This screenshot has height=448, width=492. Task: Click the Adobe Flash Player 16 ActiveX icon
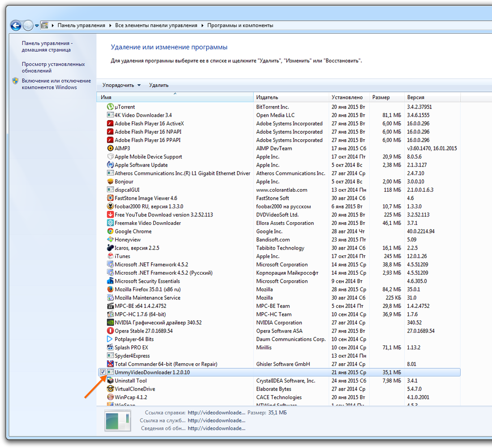(x=110, y=124)
